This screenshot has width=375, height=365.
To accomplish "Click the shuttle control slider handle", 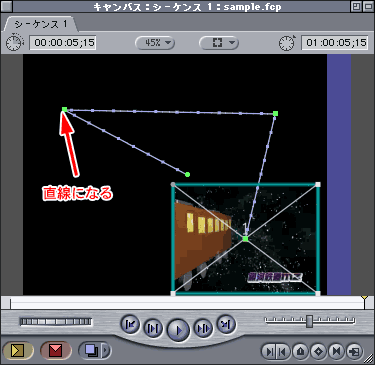I will pos(310,321).
